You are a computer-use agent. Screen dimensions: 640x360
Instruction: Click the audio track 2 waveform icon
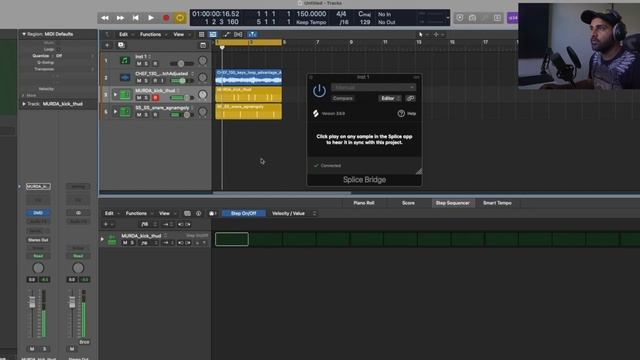point(124,78)
